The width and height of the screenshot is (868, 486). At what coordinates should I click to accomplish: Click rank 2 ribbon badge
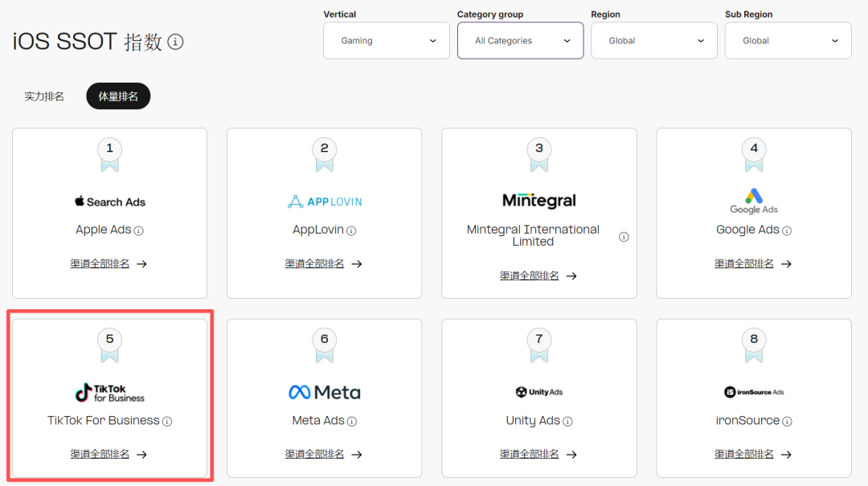[x=325, y=155]
